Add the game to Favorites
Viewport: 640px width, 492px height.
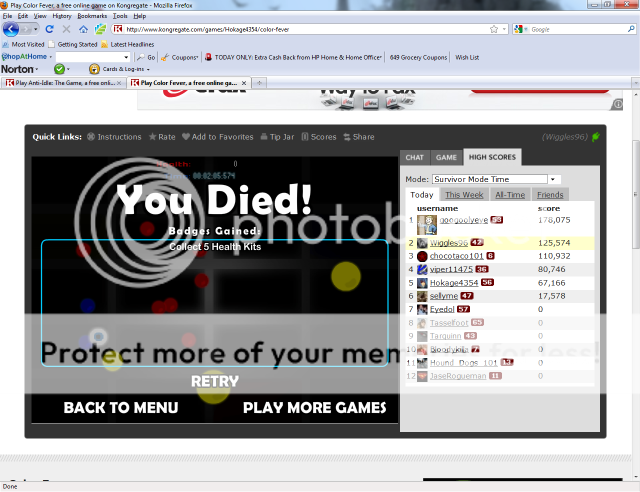[x=218, y=137]
